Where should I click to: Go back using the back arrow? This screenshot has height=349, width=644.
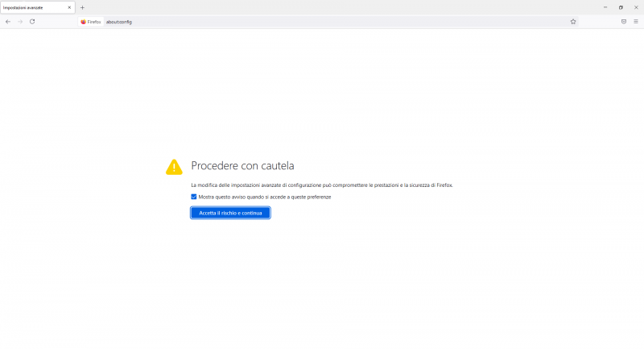tap(8, 22)
